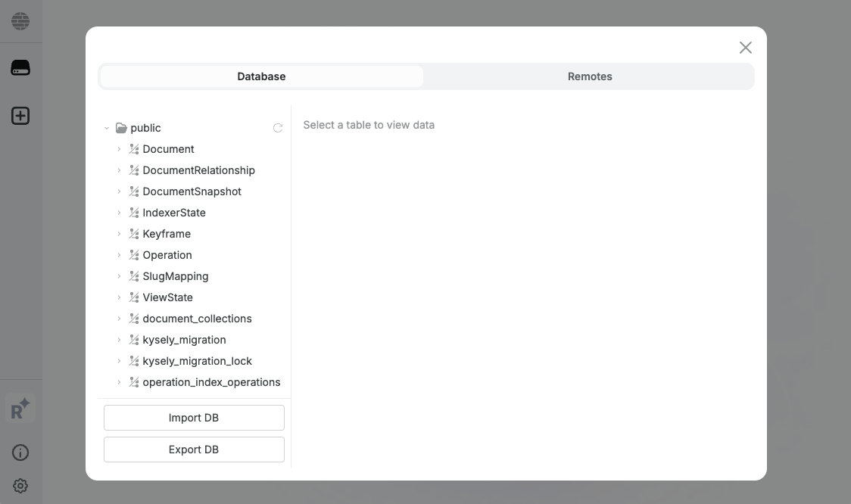This screenshot has width=851, height=504.
Task: Refresh the public schema table list
Action: pos(278,127)
